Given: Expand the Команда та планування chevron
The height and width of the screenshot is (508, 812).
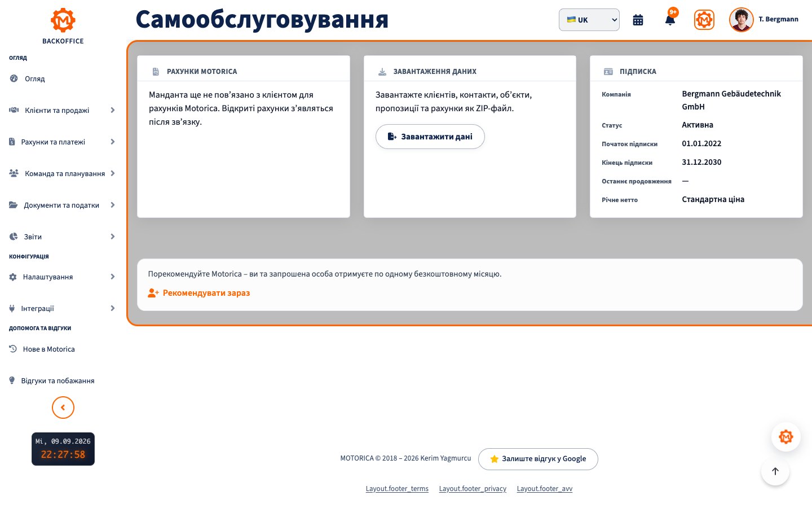Looking at the screenshot, I should coord(112,173).
